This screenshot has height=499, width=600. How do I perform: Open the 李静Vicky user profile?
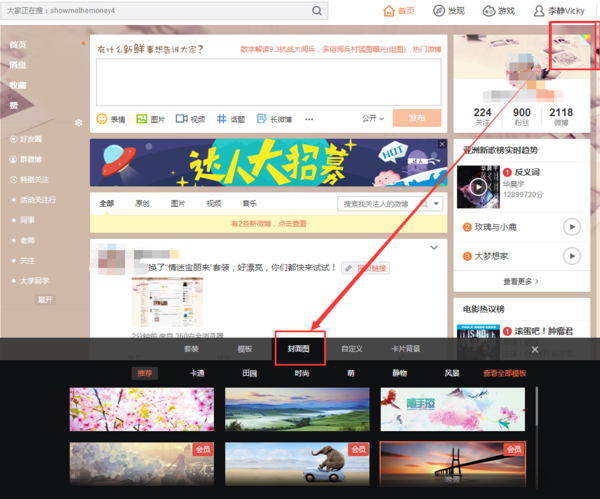(x=559, y=11)
